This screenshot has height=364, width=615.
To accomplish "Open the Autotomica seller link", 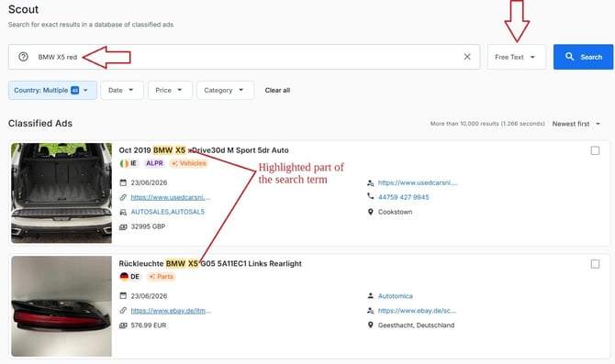I will coord(396,296).
